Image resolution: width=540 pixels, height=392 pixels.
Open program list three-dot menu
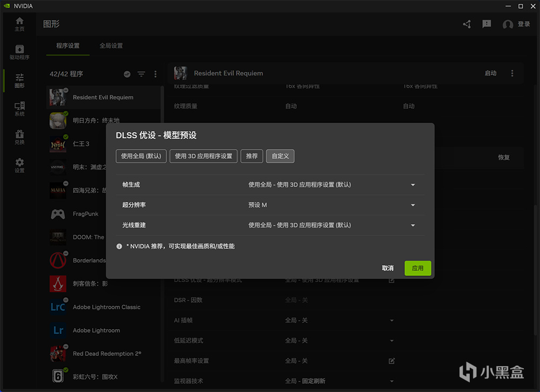click(156, 74)
